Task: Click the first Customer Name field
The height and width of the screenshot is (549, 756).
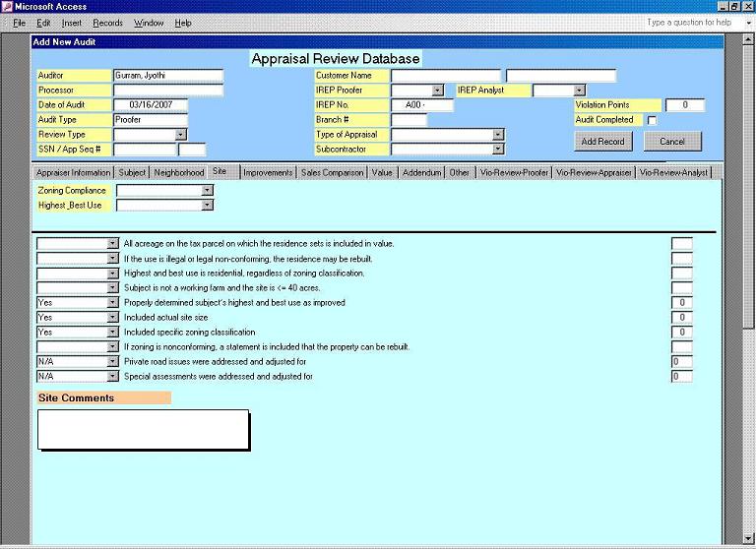Action: [x=446, y=76]
